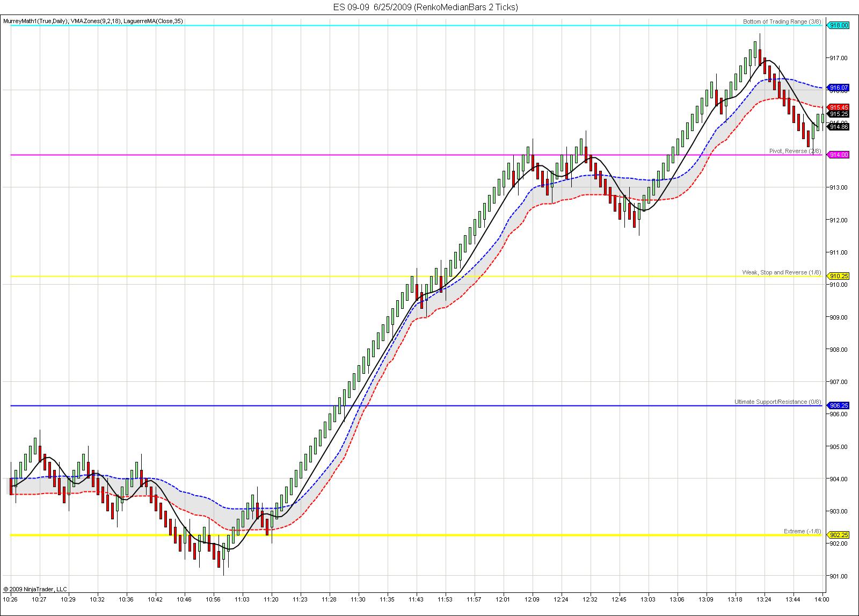
Task: Select the 11:03 time axis label
Action: [x=242, y=599]
